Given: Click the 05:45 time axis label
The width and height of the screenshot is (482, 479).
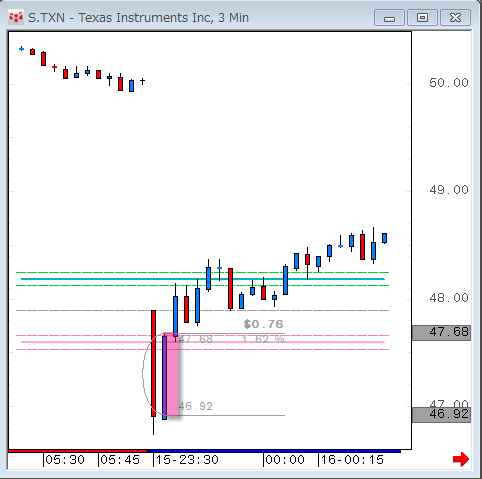Looking at the screenshot, I should click(x=120, y=460).
